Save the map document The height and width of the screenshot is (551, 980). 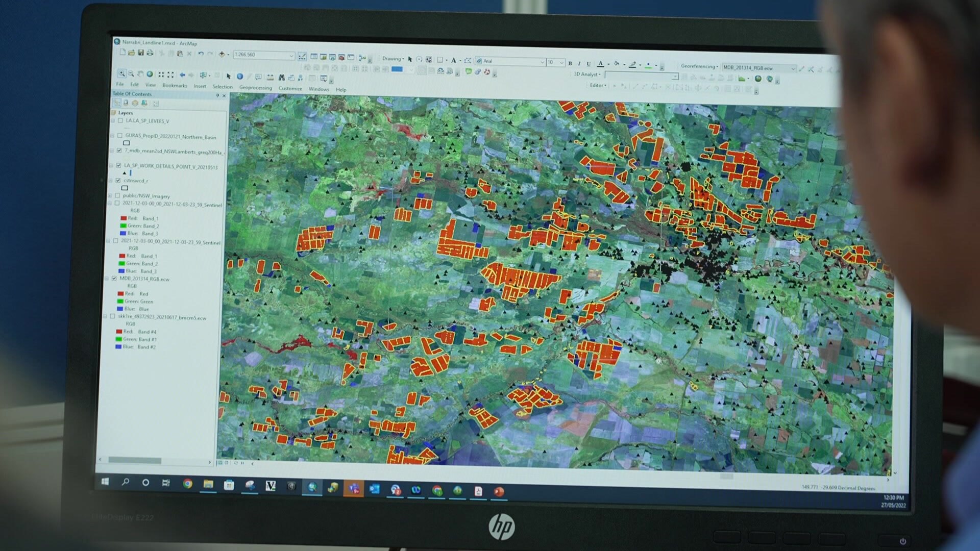(x=141, y=53)
